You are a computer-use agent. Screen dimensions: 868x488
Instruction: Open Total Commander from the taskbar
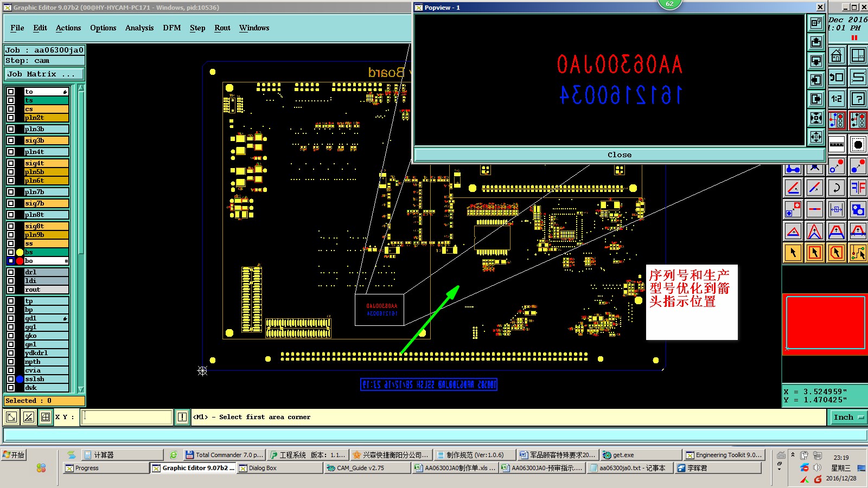tap(224, 455)
